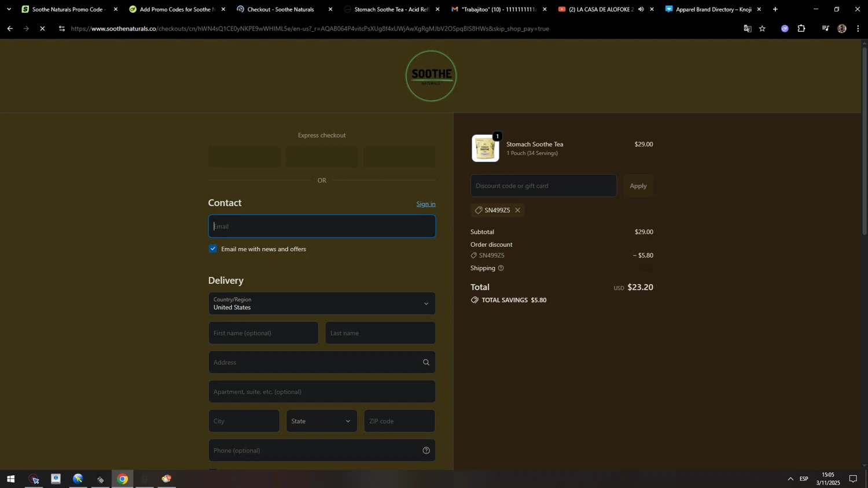Click the Apartment, suite, etc. field
Image resolution: width=868 pixels, height=488 pixels.
[x=322, y=392]
